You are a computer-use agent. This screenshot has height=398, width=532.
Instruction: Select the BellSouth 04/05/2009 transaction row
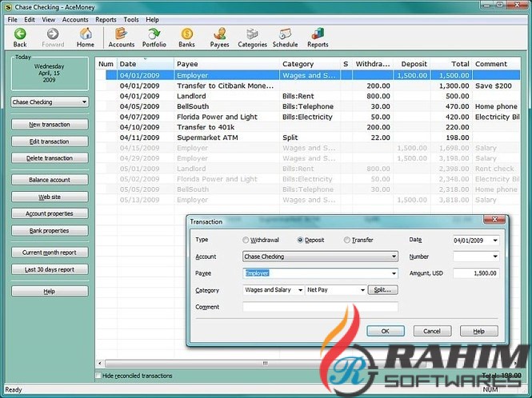(308, 106)
